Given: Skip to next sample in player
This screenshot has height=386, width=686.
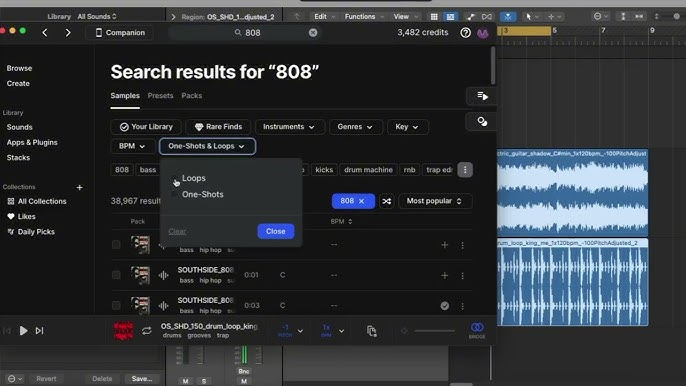Looking at the screenshot, I should [x=39, y=331].
